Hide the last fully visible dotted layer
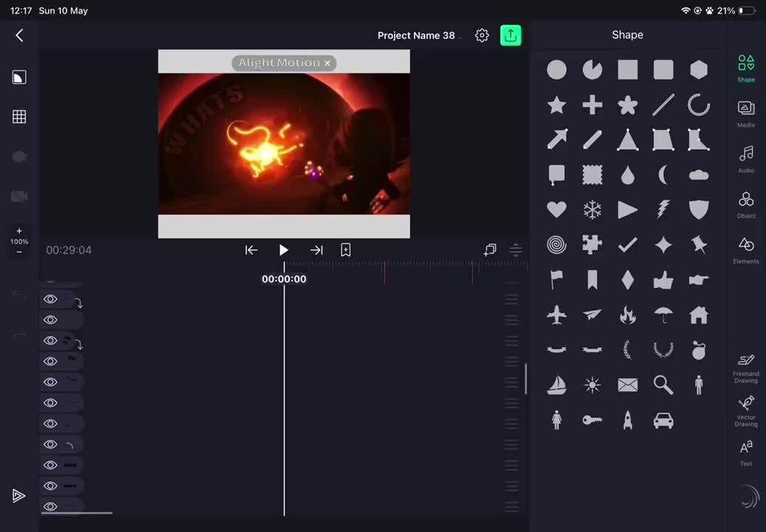 (50, 485)
